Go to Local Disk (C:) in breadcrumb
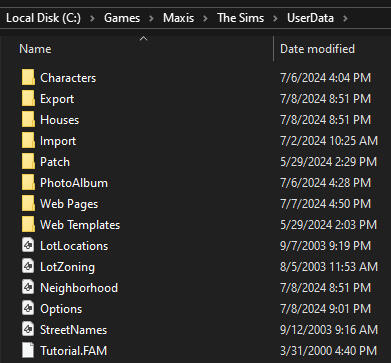Viewport: 391px width, 363px height. [43, 18]
